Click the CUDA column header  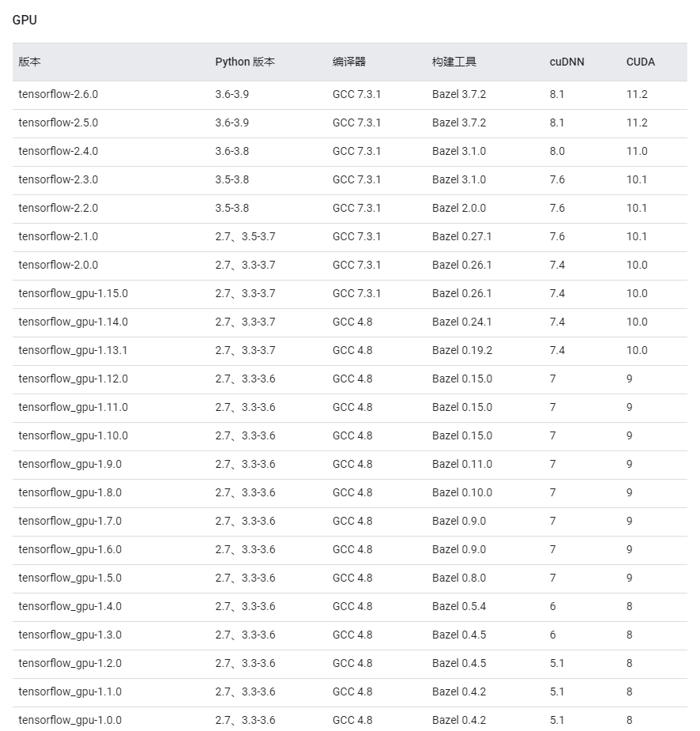pyautogui.click(x=640, y=62)
